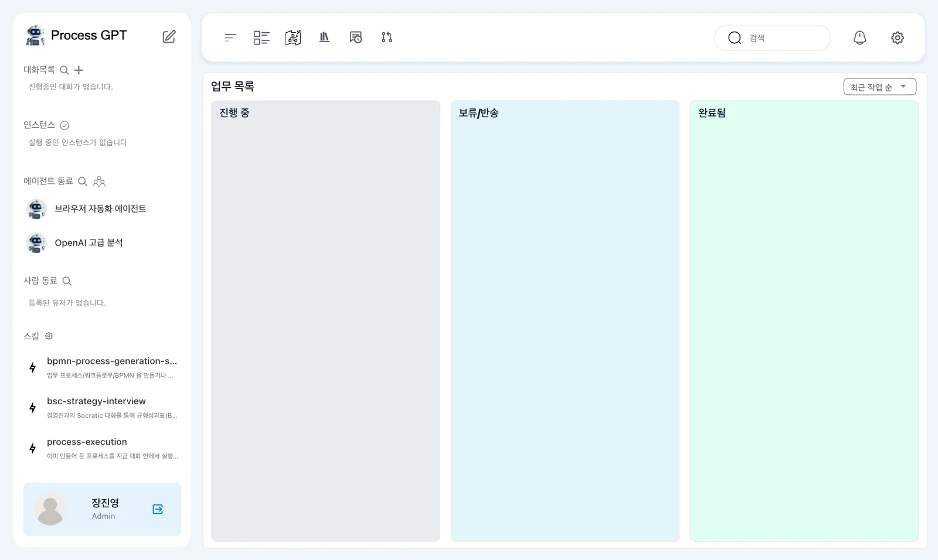
Task: Click the 장진영 user name
Action: pyautogui.click(x=105, y=503)
